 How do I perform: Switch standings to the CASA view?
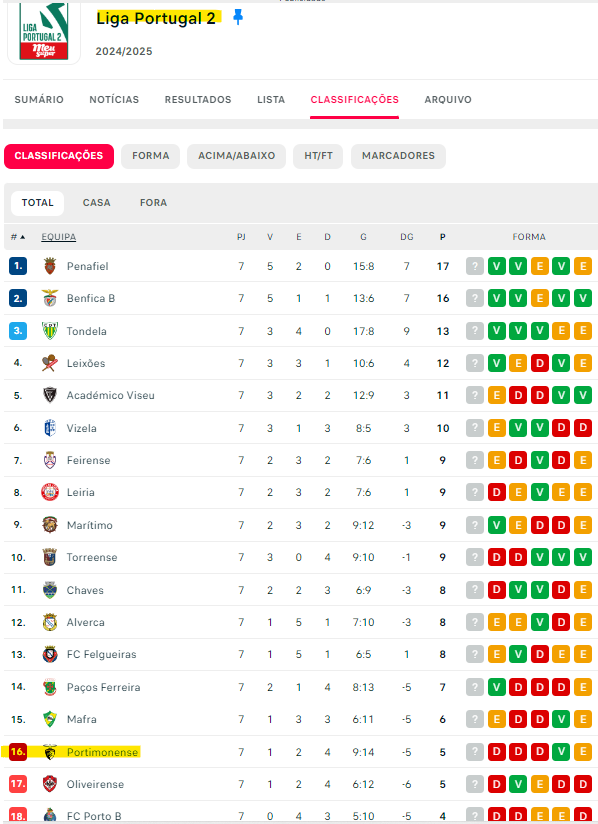point(96,203)
